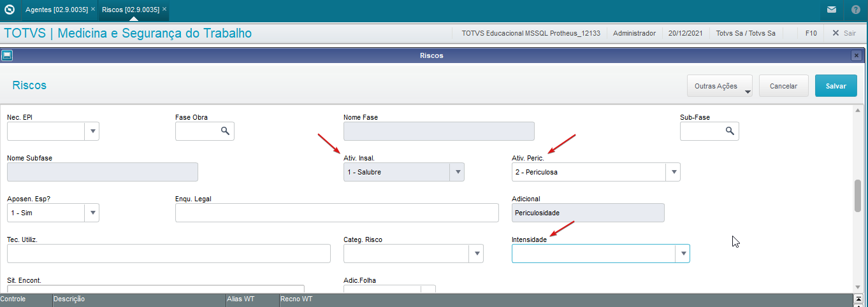
Task: Expand the Aposen. Esp? dropdown
Action: coord(92,213)
